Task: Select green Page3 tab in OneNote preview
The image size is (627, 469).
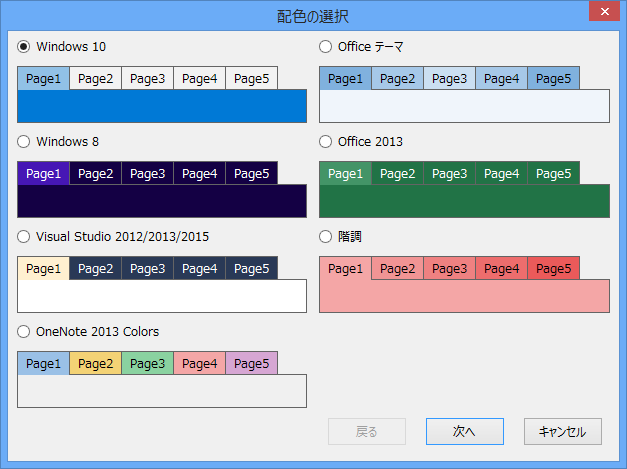Action: (x=148, y=364)
